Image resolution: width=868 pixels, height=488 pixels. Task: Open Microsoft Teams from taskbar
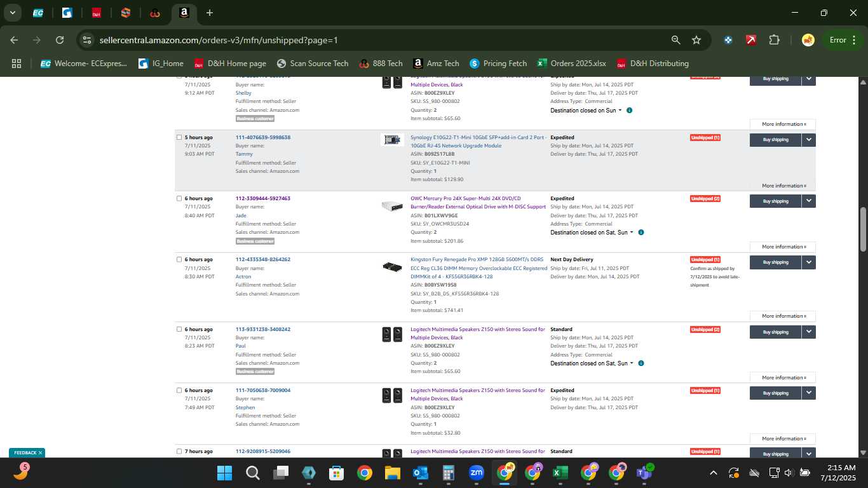coord(644,473)
